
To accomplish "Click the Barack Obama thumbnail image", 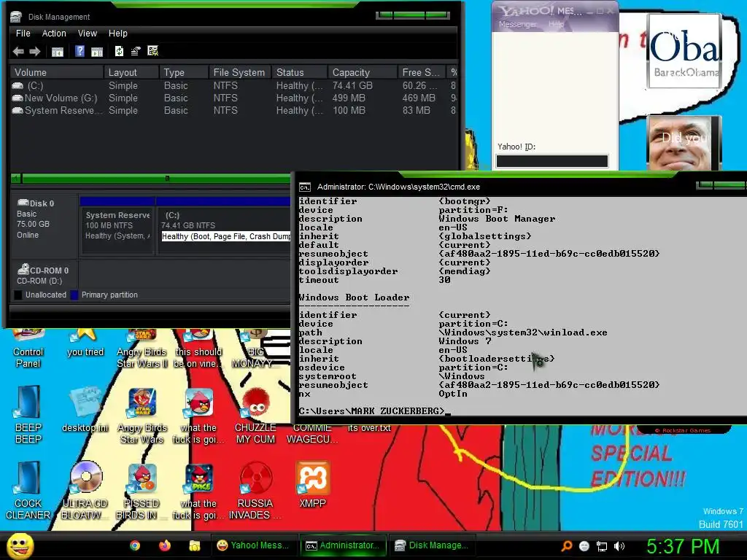I will (x=684, y=50).
